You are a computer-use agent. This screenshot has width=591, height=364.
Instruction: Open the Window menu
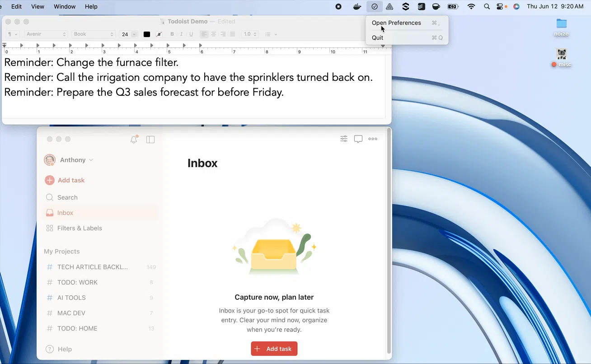[65, 6]
